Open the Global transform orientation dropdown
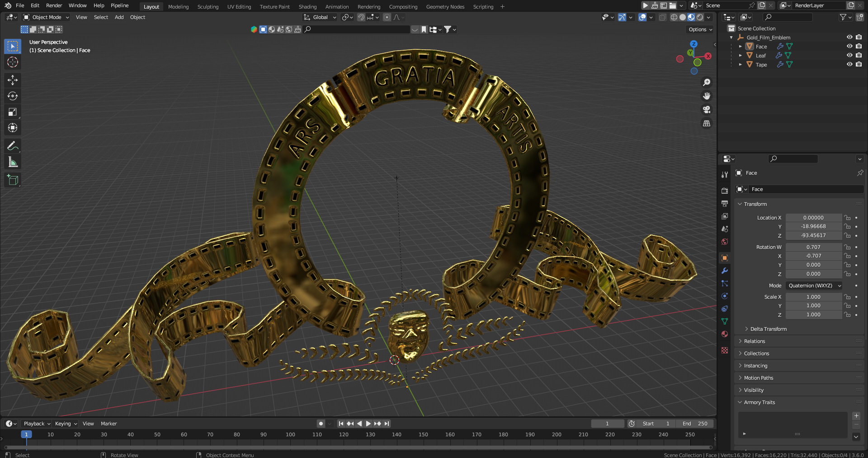Viewport: 868px width, 458px height. [320, 17]
